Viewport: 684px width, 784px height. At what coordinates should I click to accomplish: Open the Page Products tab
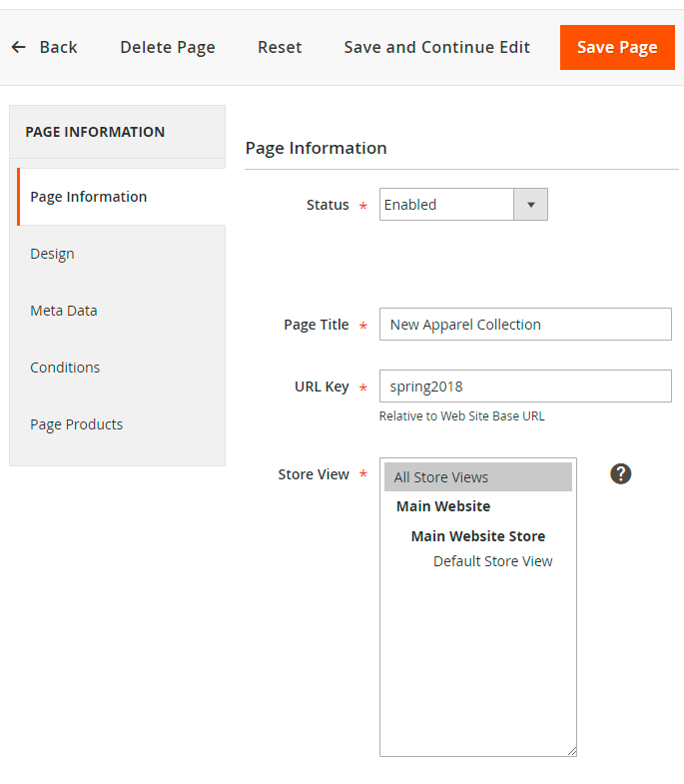click(77, 424)
